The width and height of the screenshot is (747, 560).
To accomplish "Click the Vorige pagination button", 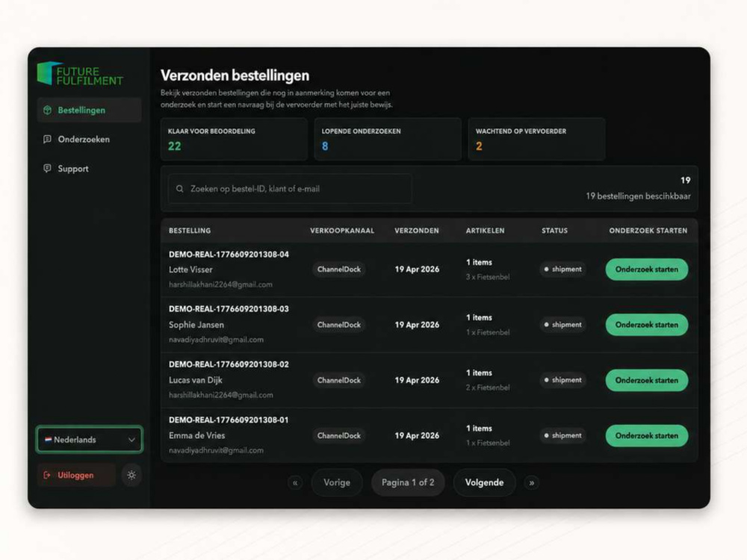I will [337, 483].
